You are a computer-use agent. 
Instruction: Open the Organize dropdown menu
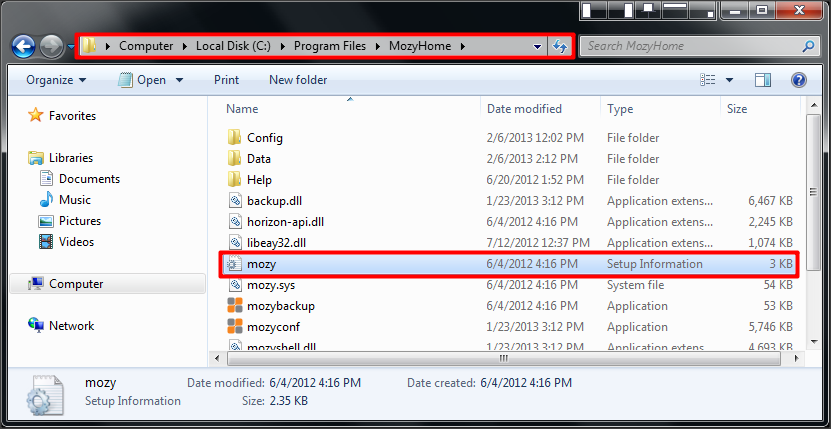[x=56, y=80]
